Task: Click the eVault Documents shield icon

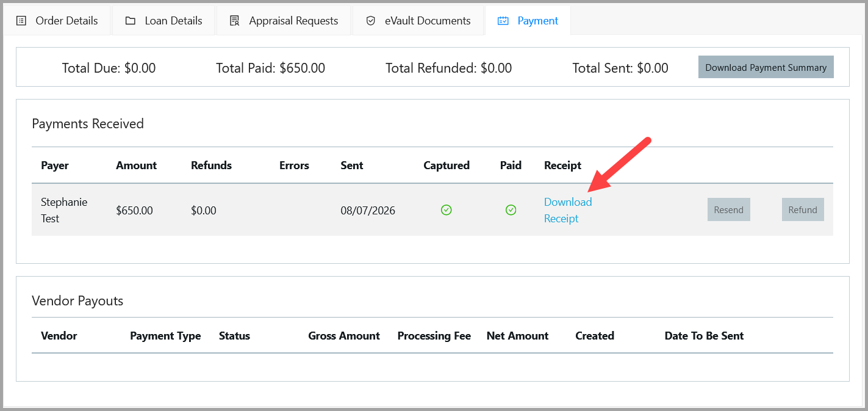Action: point(370,21)
